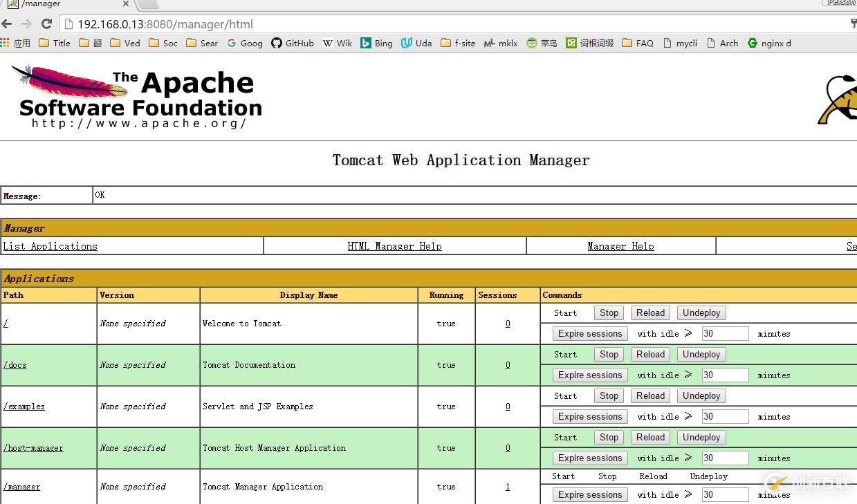
Task: Reload the root / application
Action: [650, 313]
